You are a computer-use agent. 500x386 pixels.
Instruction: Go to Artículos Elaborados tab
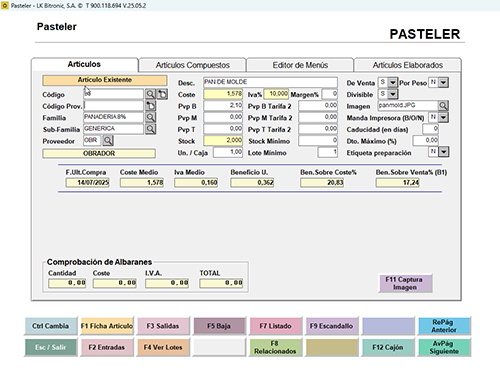408,65
